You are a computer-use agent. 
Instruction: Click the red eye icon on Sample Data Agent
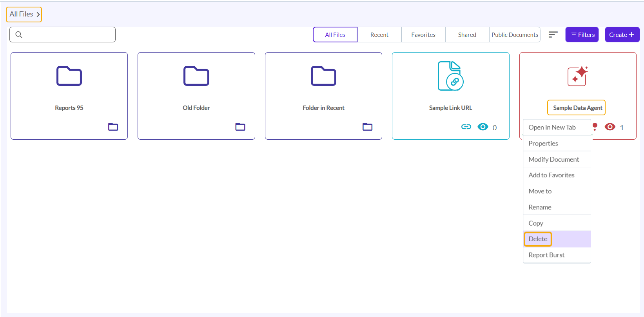click(x=610, y=127)
